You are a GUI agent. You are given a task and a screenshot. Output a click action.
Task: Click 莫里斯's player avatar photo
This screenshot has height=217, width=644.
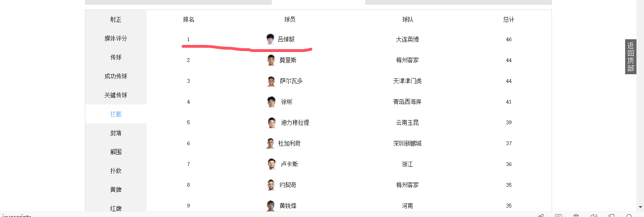point(271,60)
